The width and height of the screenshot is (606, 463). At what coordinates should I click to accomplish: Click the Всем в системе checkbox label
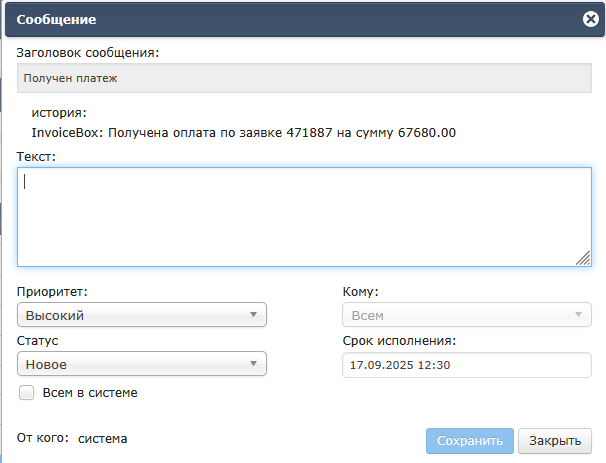coord(90,393)
